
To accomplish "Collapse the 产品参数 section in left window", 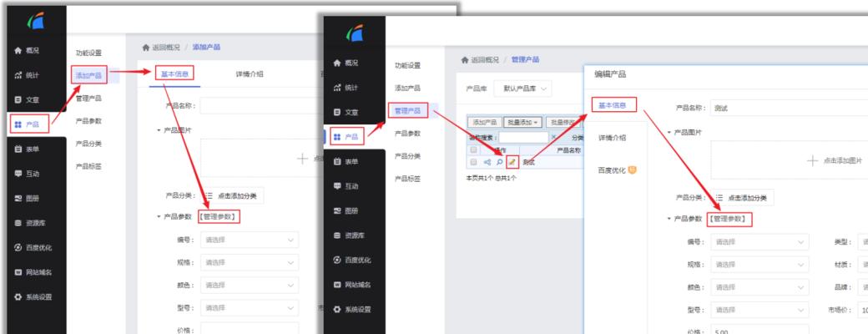I will tap(159, 217).
